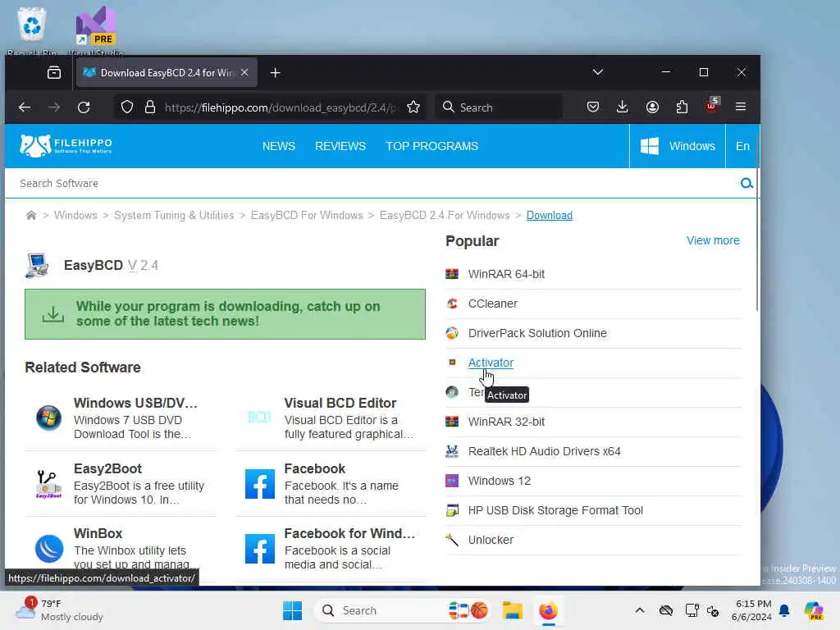Open the tracking protection shield icon
The image size is (840, 630).
[x=127, y=107]
